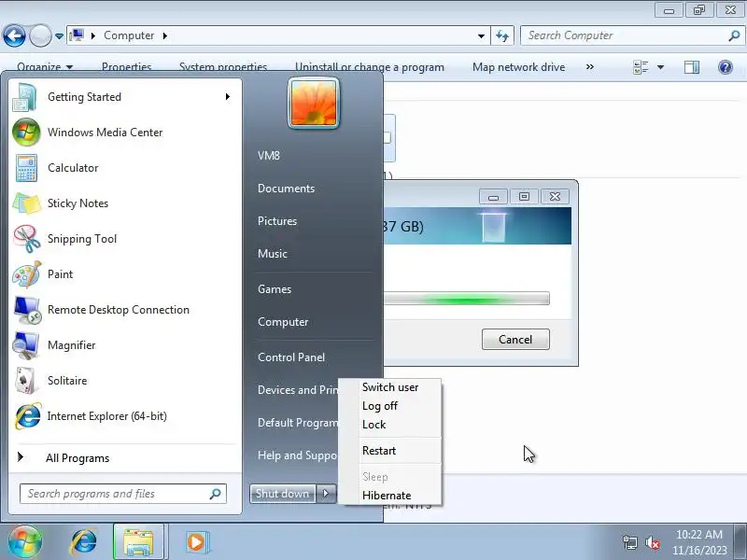
Task: Choose Hibernate from power menu
Action: pyautogui.click(x=390, y=496)
